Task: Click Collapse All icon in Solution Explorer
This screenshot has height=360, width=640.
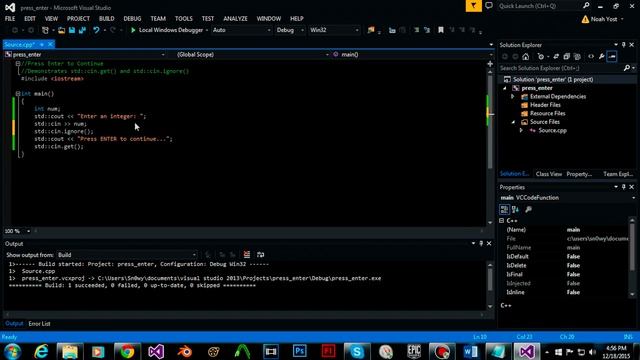Action: coord(567,57)
